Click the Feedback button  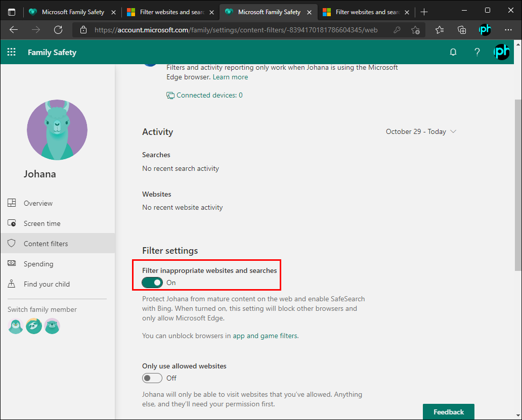point(449,412)
